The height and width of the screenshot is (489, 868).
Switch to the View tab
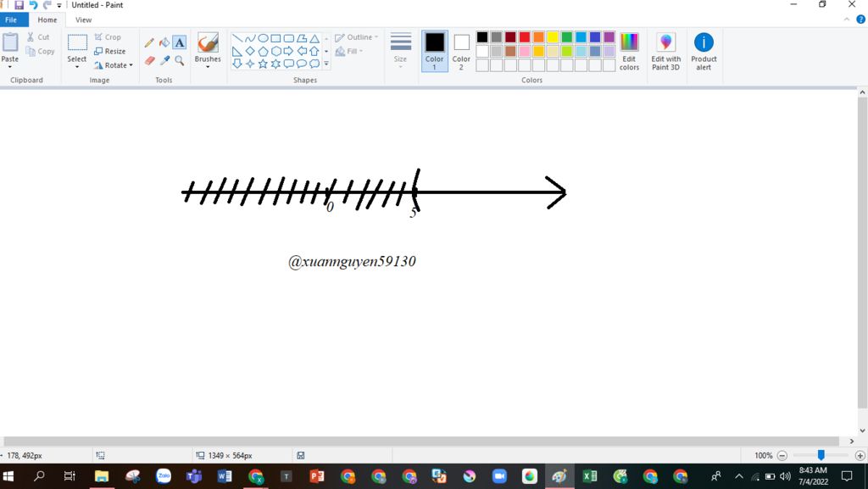click(x=83, y=19)
